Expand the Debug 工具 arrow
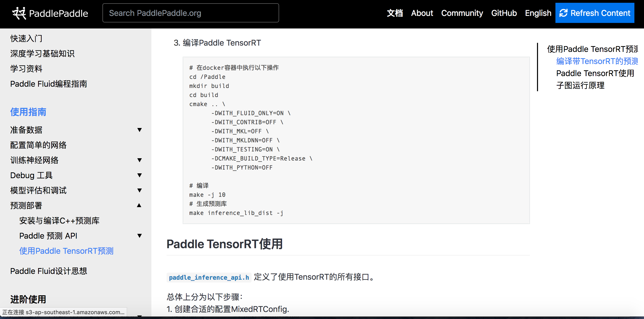Viewport: 644px width, 319px height. click(139, 175)
